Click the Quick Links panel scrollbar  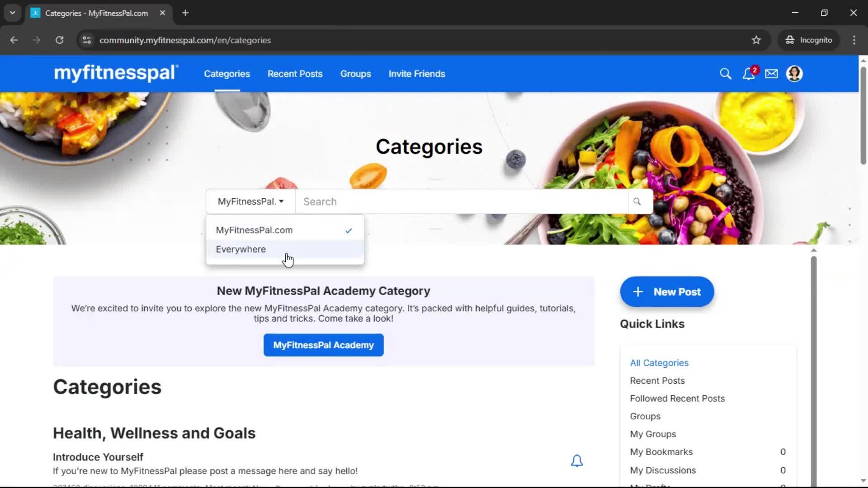coord(813,371)
